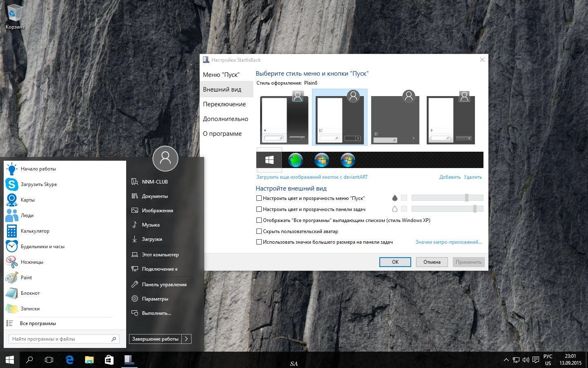Click the network icon in the system tray
This screenshot has width=588, height=368.
coord(516,360)
